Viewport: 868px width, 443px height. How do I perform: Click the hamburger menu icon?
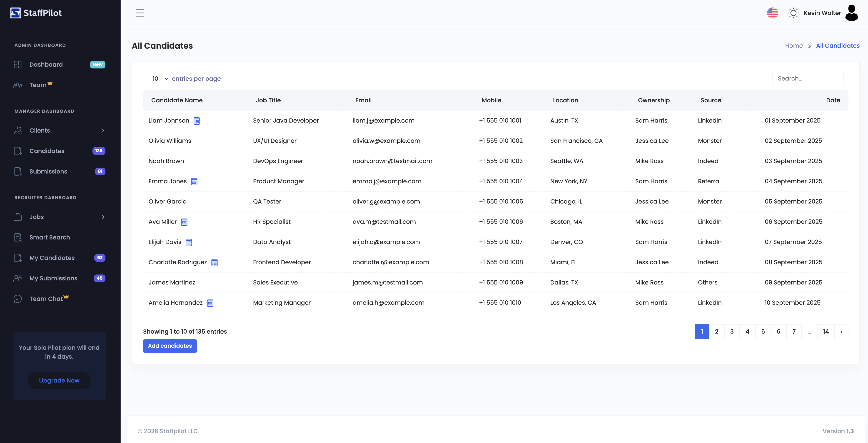click(x=140, y=13)
